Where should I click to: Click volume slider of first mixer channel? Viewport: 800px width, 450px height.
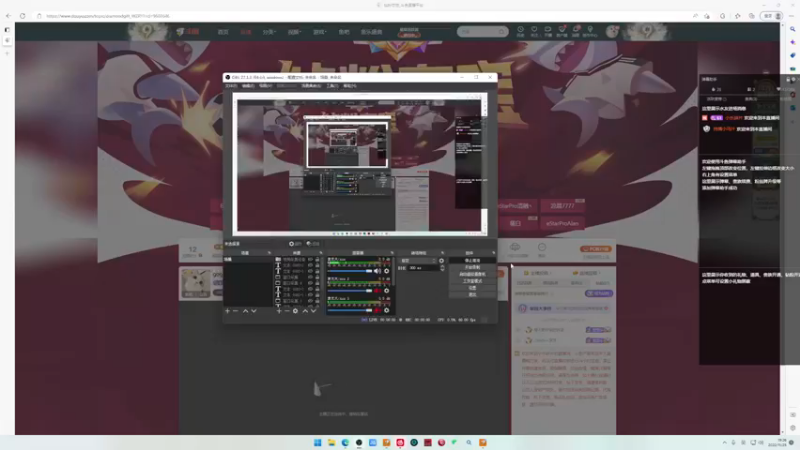(350, 271)
